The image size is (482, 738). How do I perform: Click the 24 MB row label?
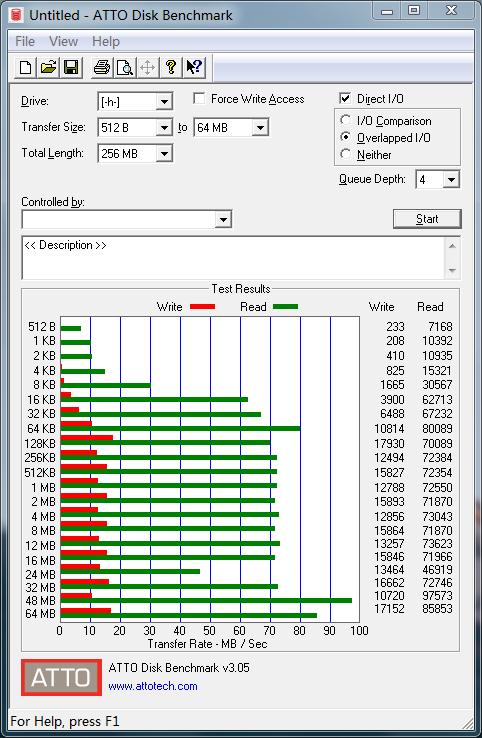pyautogui.click(x=40, y=575)
